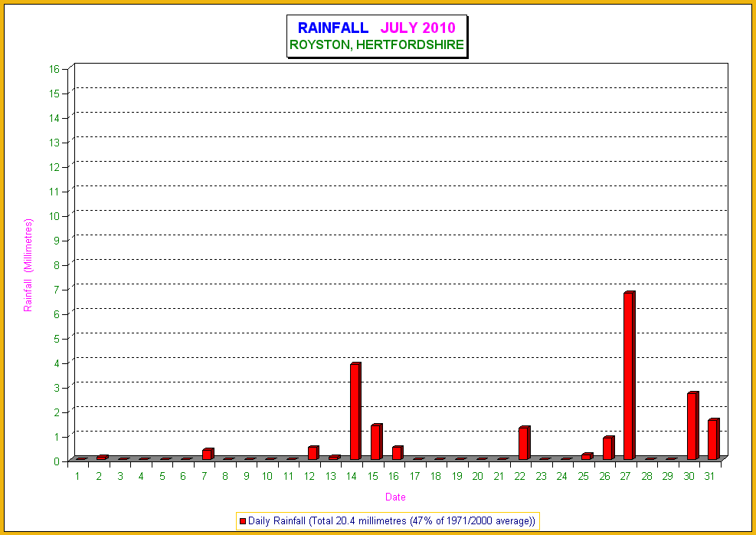This screenshot has width=756, height=535.
Task: Click the 'JULY 2010' title text
Action: (x=418, y=28)
